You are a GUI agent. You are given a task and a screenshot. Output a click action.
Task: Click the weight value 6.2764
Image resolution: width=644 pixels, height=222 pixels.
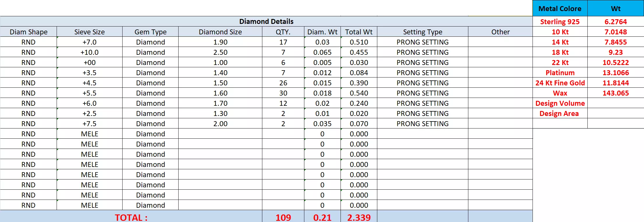point(616,22)
